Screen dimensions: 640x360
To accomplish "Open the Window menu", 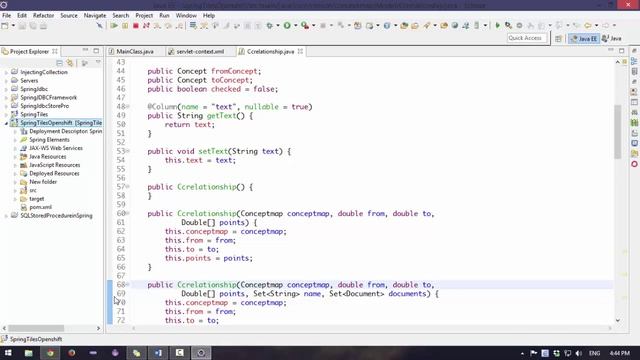I will [186, 16].
